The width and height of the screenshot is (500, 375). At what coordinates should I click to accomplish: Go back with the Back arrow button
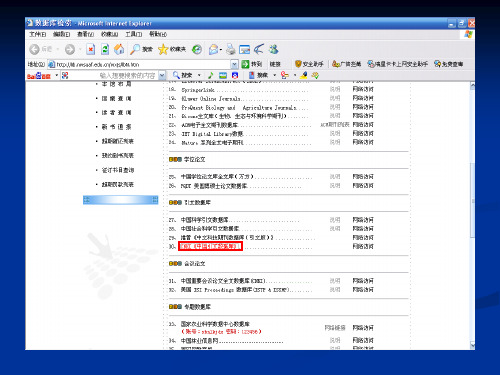click(x=34, y=49)
